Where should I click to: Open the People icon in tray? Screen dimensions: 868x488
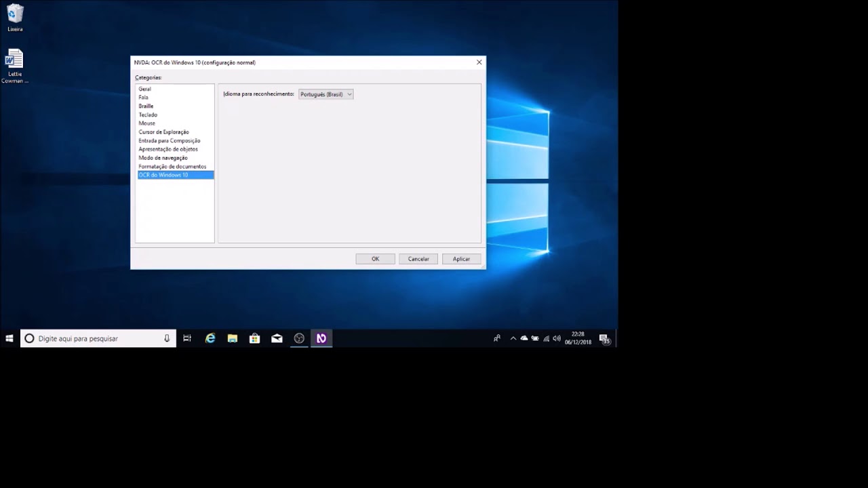[x=497, y=338]
